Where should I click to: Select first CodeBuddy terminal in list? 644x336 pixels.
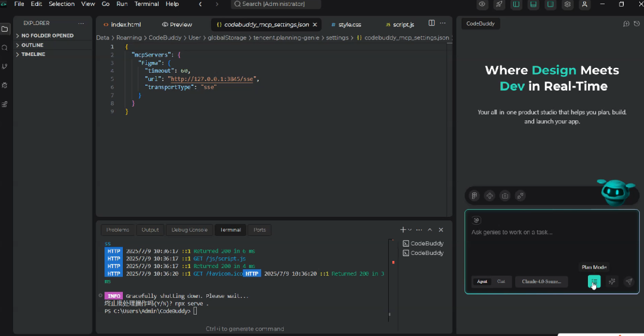tap(423, 243)
